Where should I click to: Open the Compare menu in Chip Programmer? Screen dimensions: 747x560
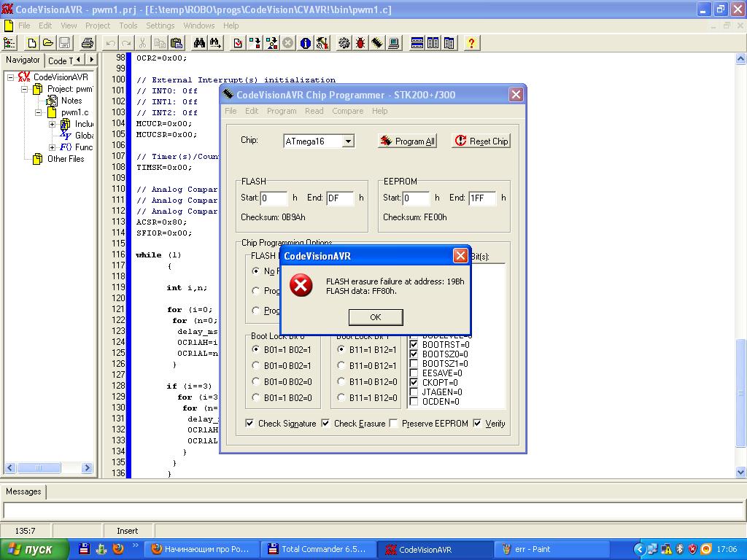click(347, 111)
